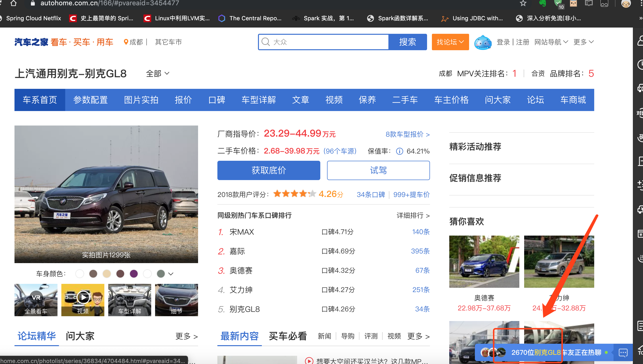This screenshot has height=364, width=643.
Task: Click the 成都 location pin icon
Action: (x=126, y=42)
